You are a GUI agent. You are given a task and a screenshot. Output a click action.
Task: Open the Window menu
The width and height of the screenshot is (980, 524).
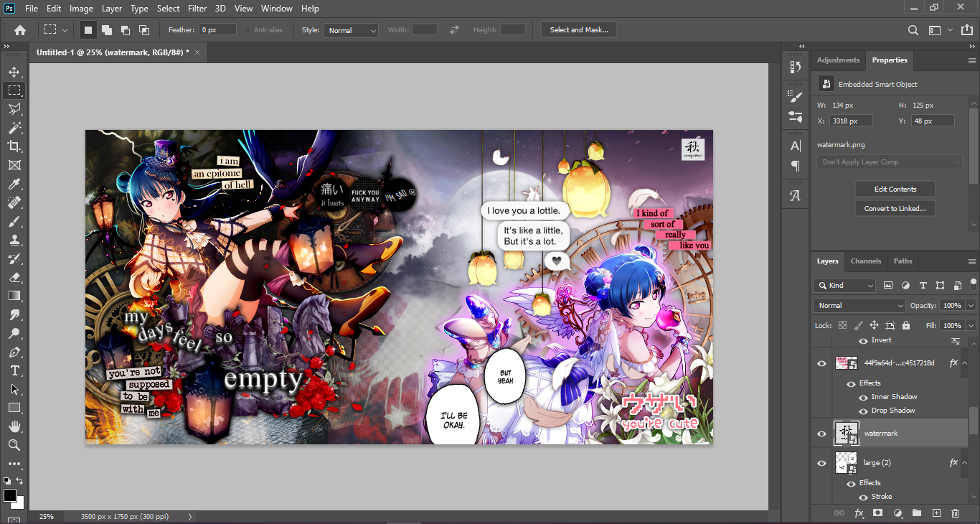coord(276,9)
